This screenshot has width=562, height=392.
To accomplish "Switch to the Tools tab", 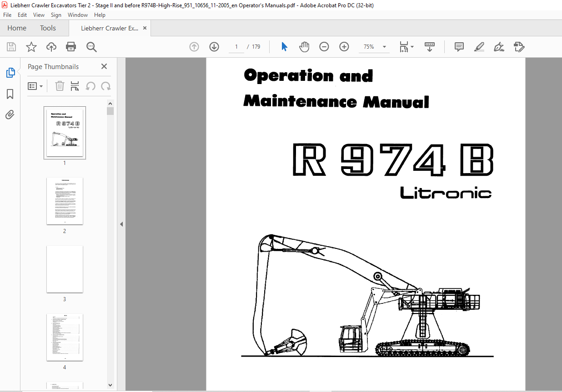I will (48, 28).
